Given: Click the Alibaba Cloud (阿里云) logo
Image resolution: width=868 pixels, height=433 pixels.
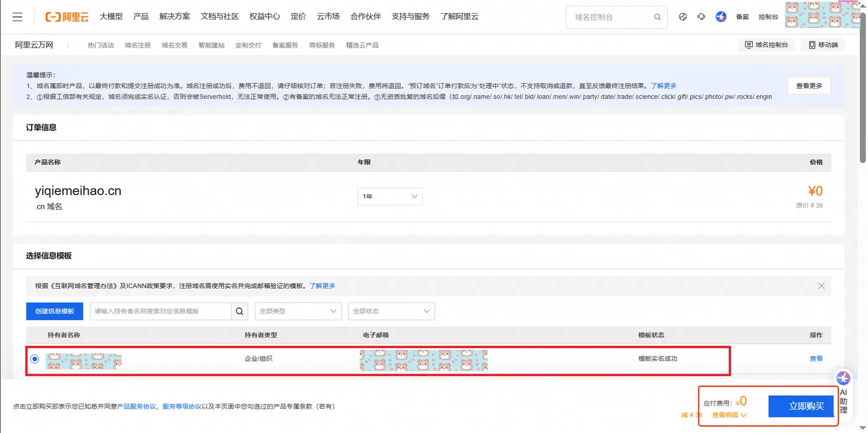Looking at the screenshot, I should pos(66,17).
